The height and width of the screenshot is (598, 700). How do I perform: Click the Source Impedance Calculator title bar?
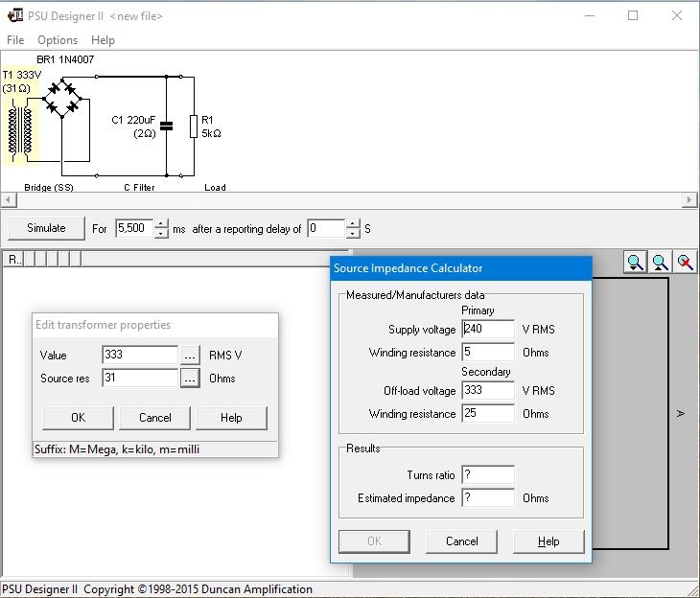tap(461, 268)
